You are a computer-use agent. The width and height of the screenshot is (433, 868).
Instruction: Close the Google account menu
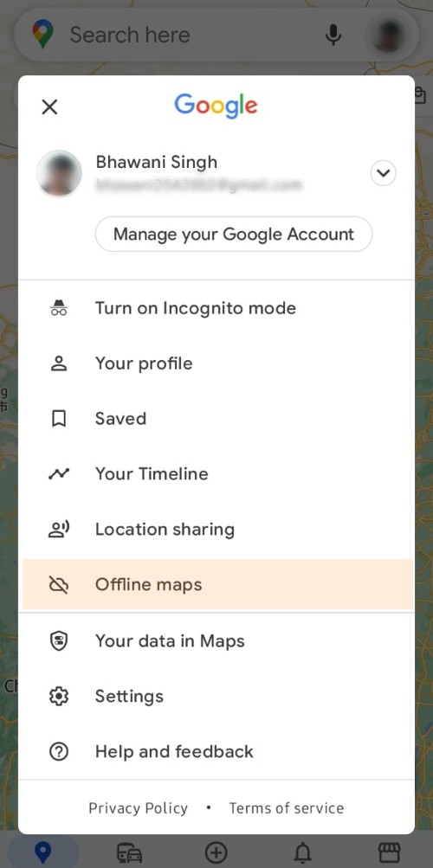[x=50, y=106]
